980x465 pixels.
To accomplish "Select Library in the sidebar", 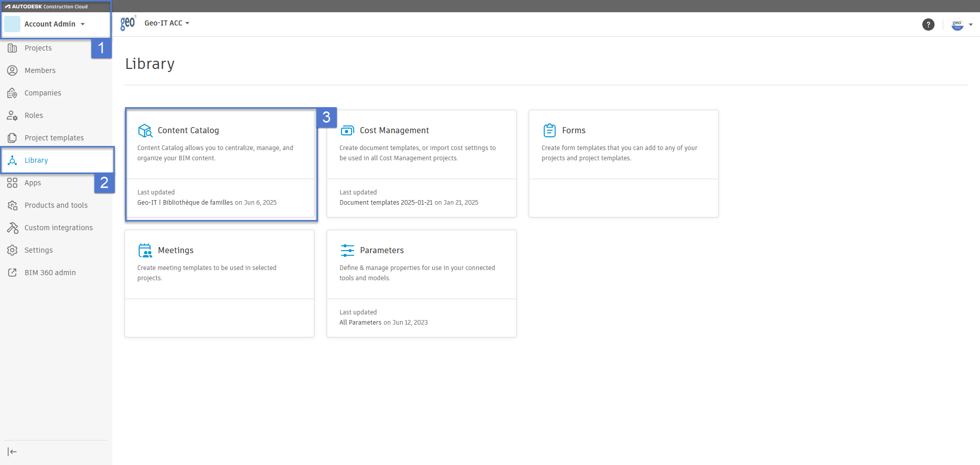I will (36, 160).
